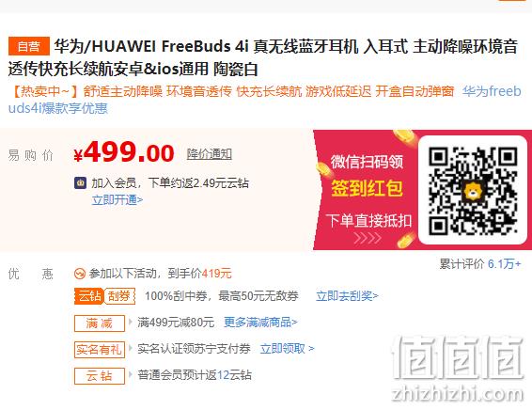Click the >>>> arrows under 下单直接抵扣
This screenshot has width=532, height=410.
(x=368, y=238)
